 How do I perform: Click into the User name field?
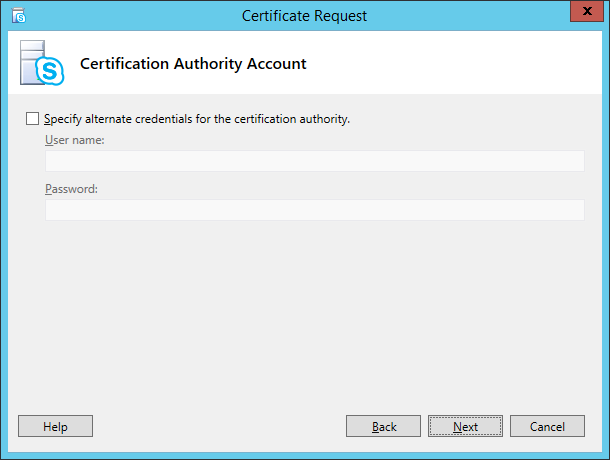tap(315, 161)
